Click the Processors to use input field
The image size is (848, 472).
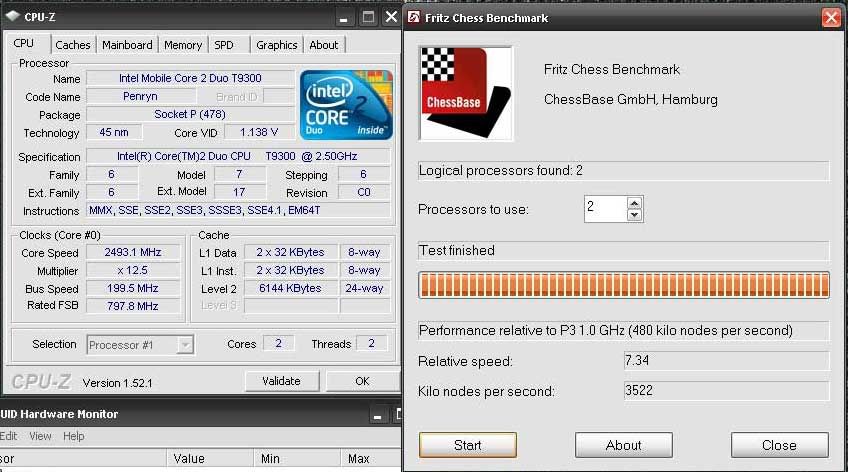coord(606,209)
